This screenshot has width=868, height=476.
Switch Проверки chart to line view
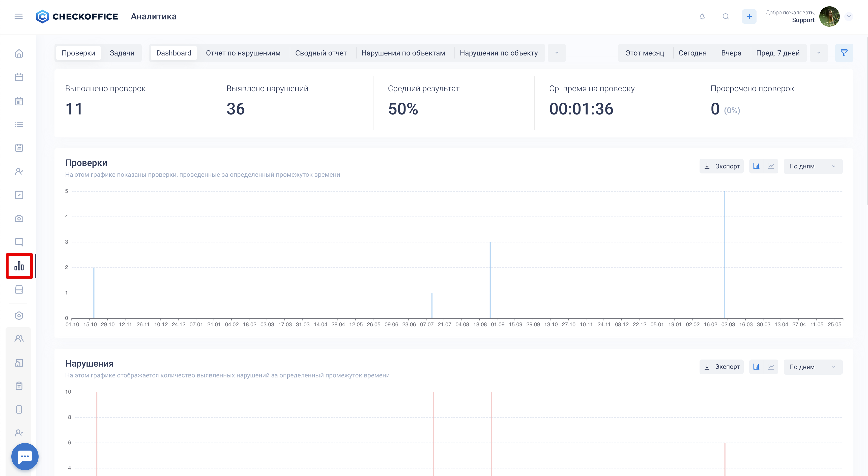pyautogui.click(x=771, y=166)
